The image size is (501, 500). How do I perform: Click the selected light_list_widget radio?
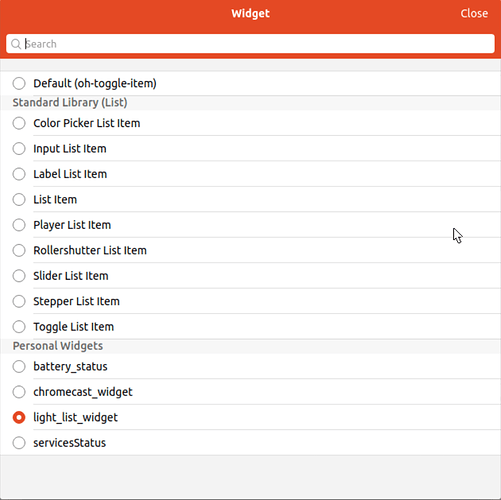tap(19, 417)
